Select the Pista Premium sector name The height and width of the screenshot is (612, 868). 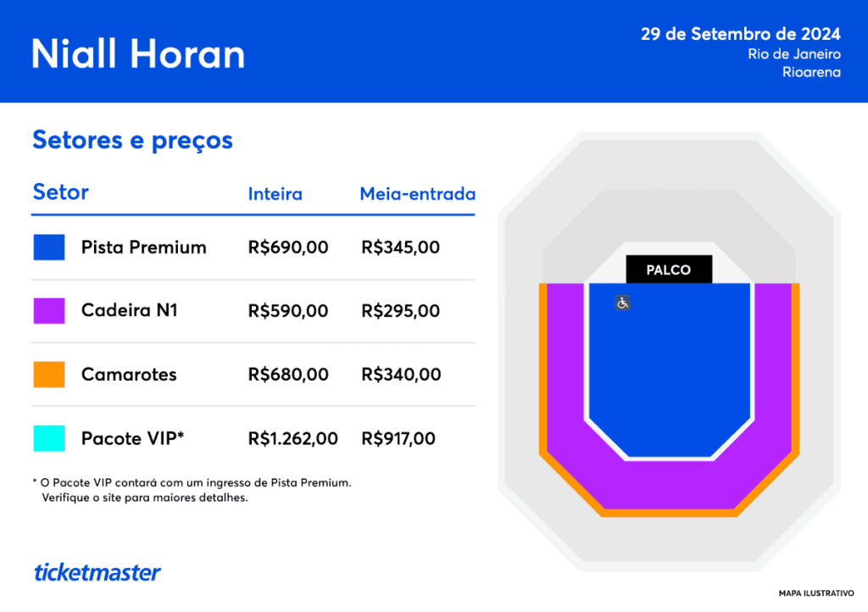(144, 248)
